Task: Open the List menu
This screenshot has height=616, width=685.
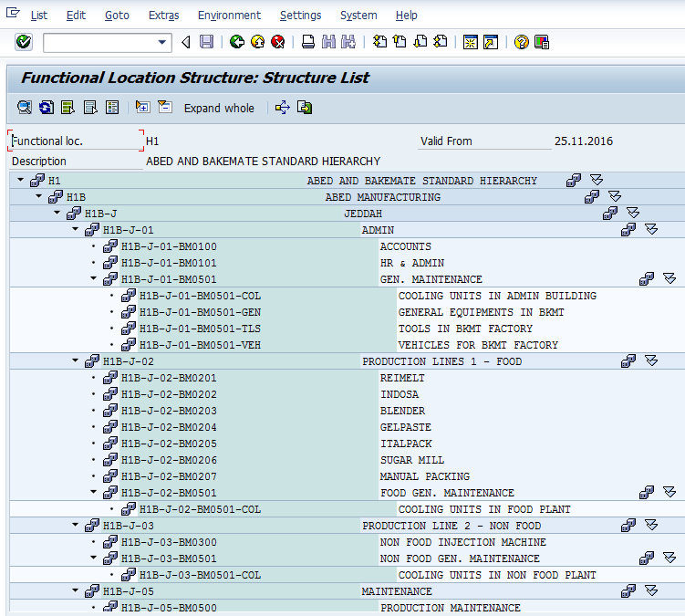Action: tap(39, 16)
